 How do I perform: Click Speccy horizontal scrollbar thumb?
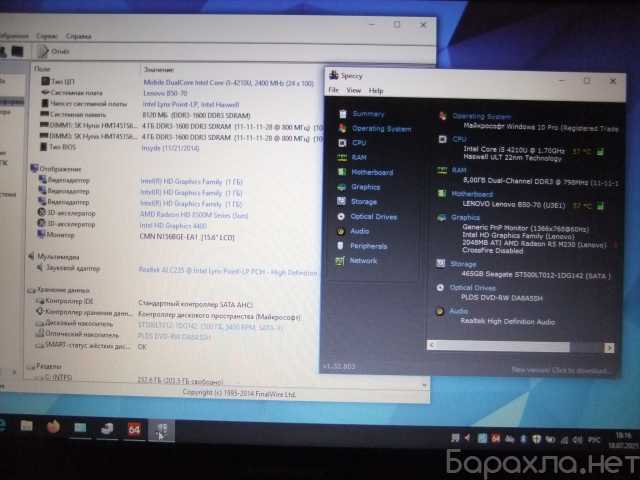502,346
